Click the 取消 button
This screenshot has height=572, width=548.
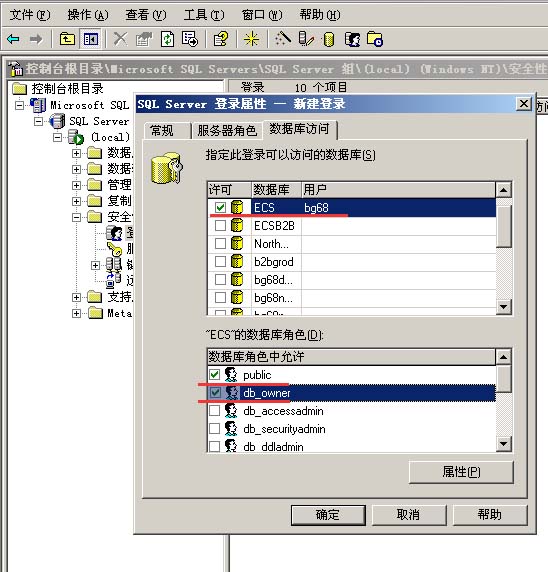click(x=409, y=515)
